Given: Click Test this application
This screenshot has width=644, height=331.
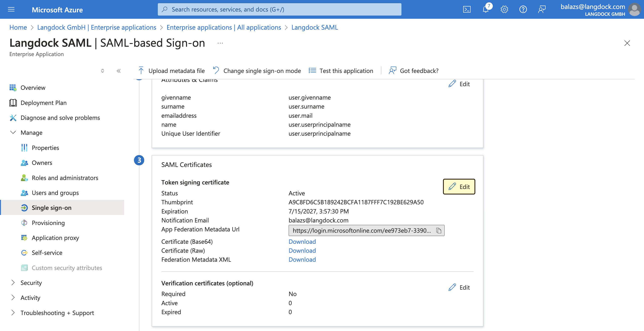Looking at the screenshot, I should [341, 71].
